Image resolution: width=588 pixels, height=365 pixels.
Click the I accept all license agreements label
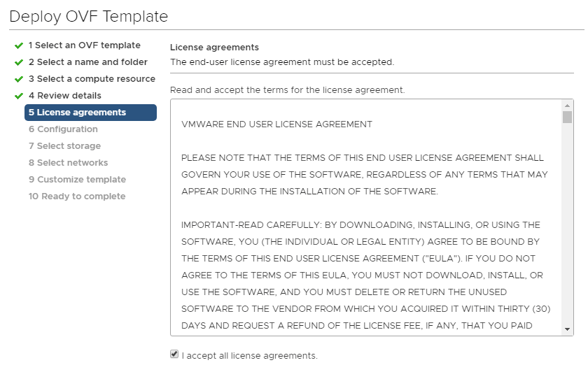pyautogui.click(x=249, y=356)
